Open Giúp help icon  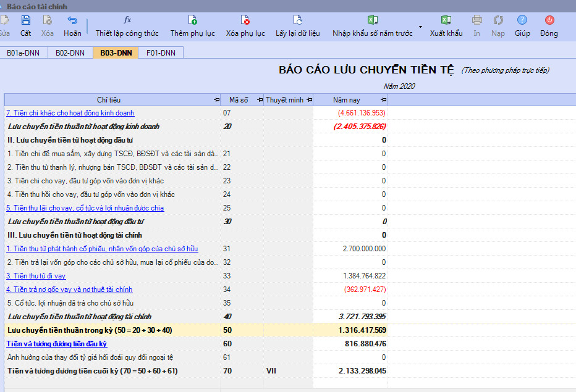pos(522,20)
